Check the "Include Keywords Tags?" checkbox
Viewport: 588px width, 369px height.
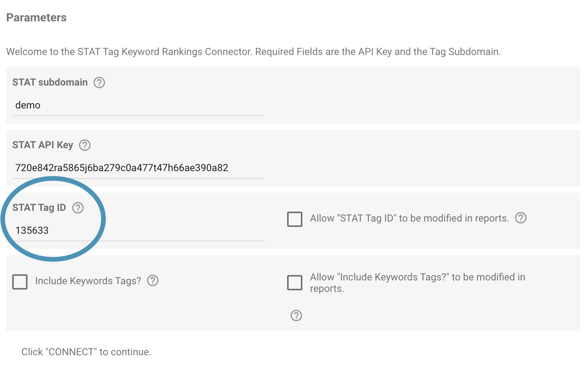pos(19,282)
